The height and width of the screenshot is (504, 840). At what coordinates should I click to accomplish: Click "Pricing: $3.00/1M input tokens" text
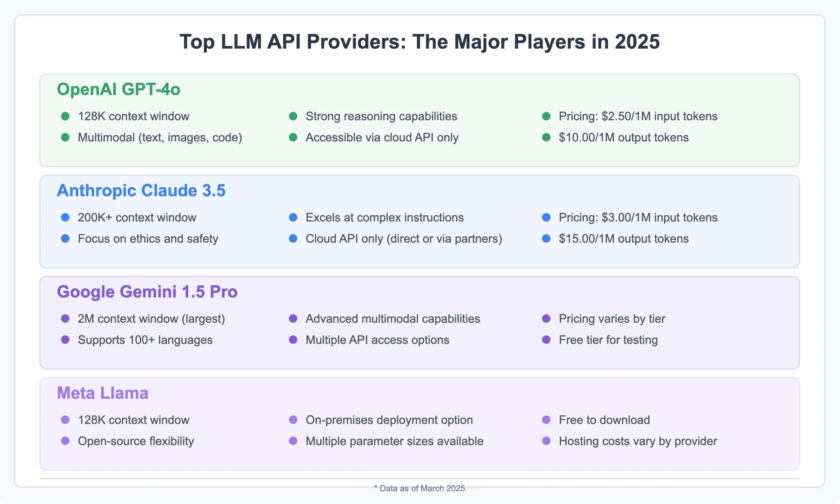point(638,217)
